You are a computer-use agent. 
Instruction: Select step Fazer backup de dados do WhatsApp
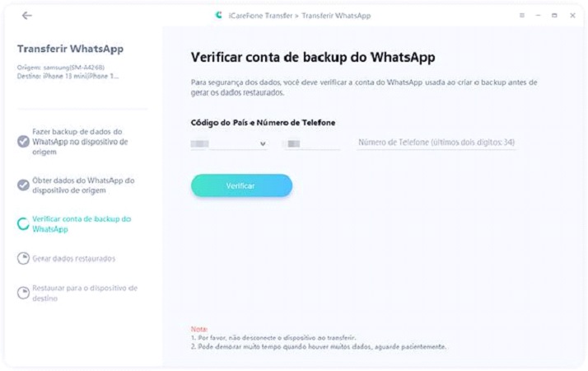pyautogui.click(x=80, y=142)
